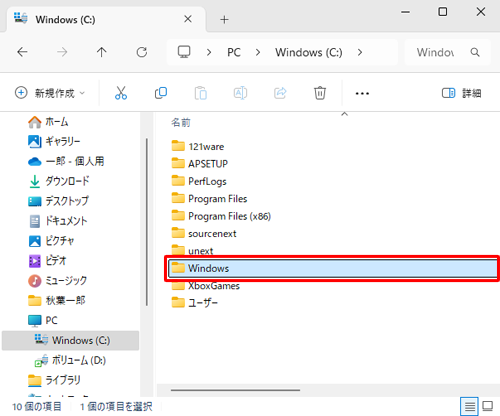Open デスクトップ in navigation pane

pyautogui.click(x=58, y=201)
